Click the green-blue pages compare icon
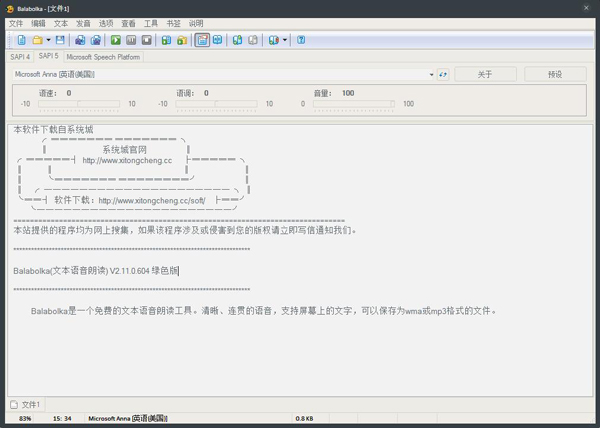 pos(237,40)
